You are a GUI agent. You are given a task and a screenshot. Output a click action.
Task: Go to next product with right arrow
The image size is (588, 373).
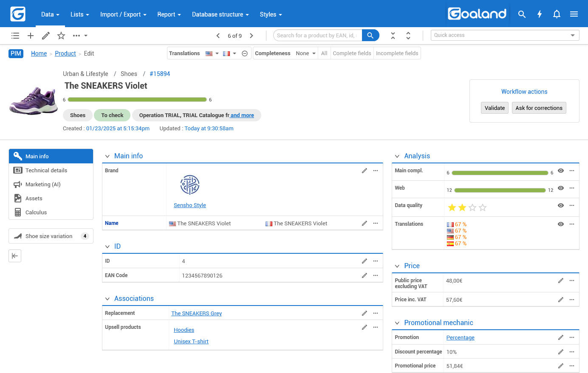pyautogui.click(x=252, y=36)
